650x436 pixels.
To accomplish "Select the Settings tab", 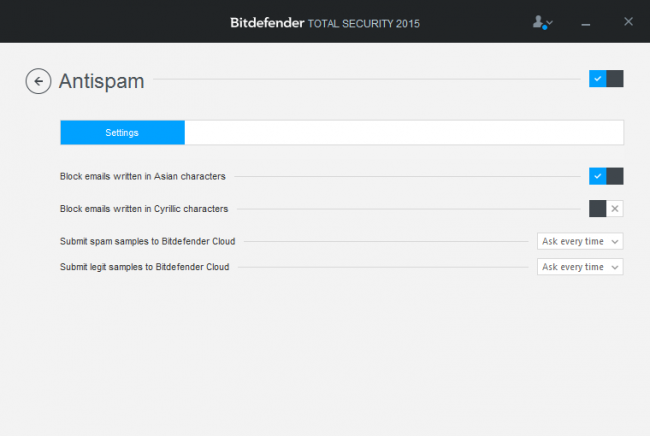I will point(122,132).
